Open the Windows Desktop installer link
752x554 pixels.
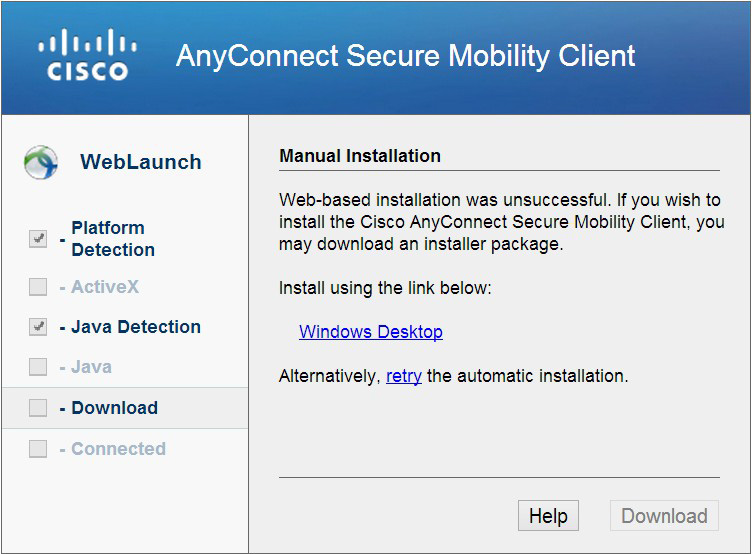coord(370,332)
